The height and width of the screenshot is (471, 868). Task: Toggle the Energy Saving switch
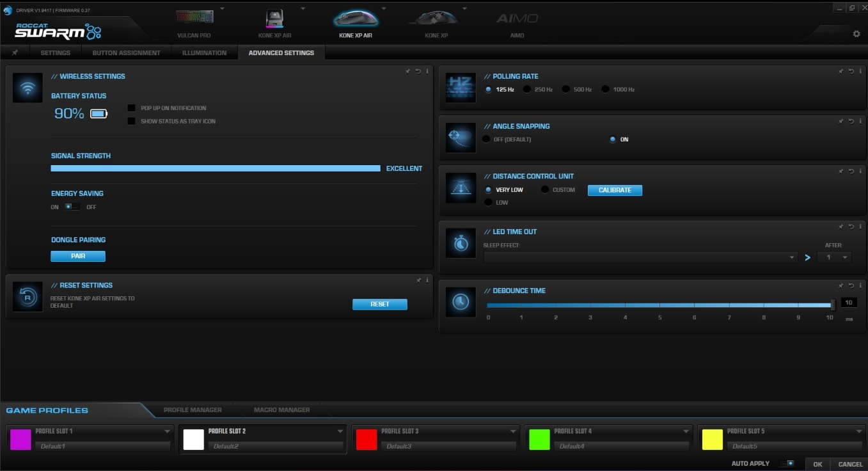click(x=72, y=207)
